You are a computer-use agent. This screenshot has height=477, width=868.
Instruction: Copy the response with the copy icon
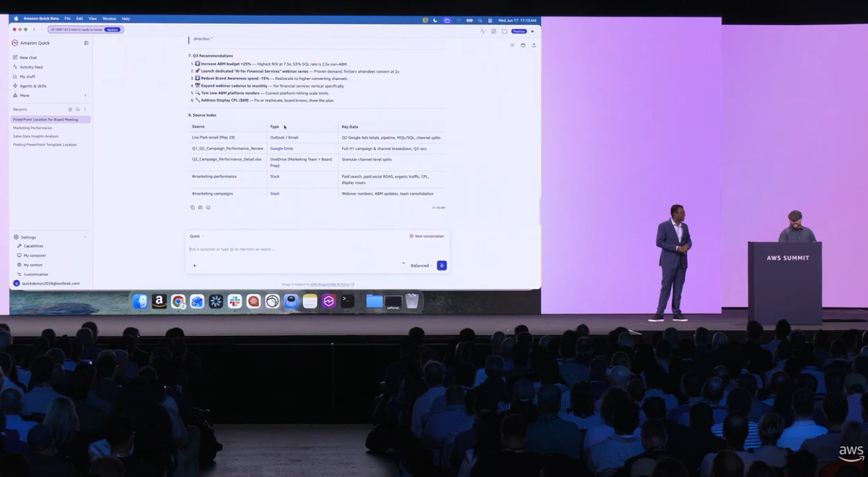[x=193, y=207]
